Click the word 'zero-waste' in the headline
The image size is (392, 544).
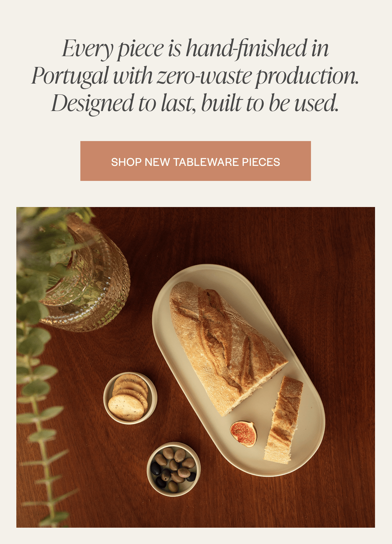coord(204,76)
